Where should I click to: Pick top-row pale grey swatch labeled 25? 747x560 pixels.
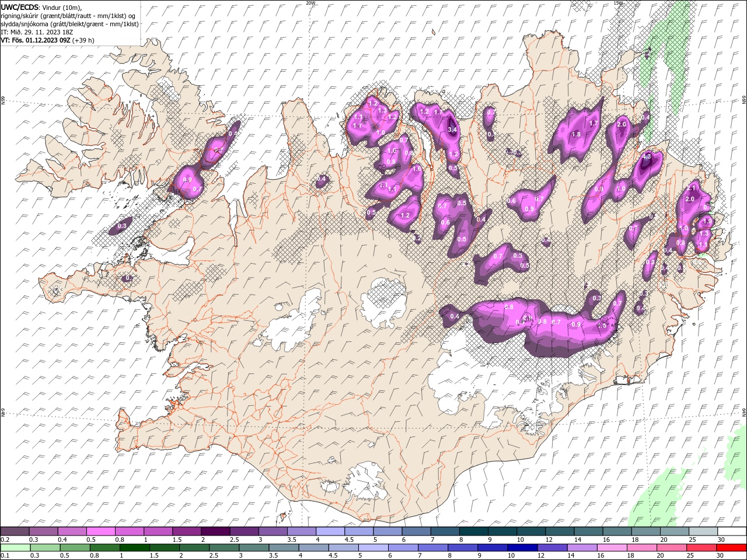coord(703,531)
